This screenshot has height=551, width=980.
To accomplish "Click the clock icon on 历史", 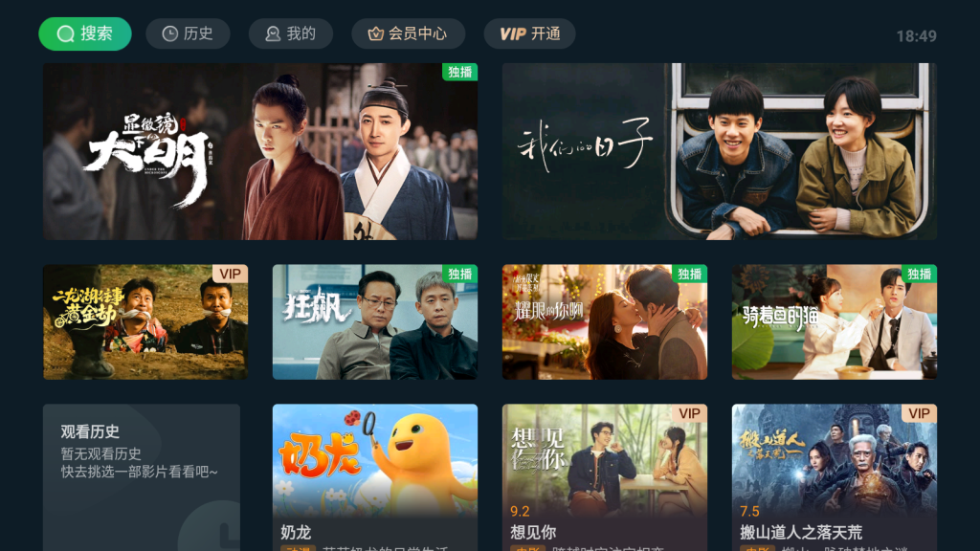I will point(170,33).
